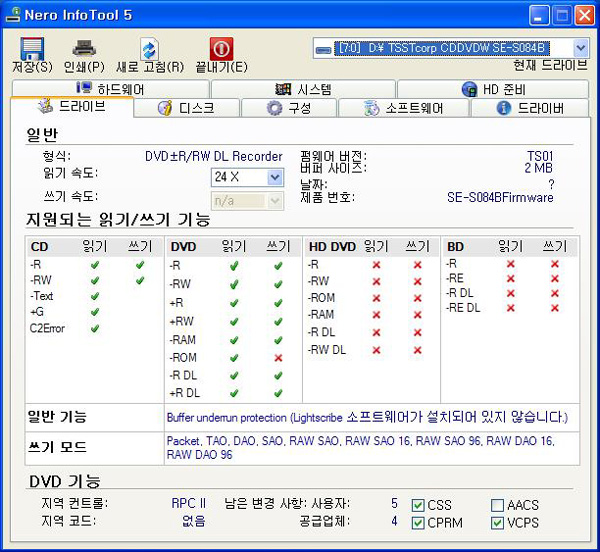Click the DVD -ROM write red cross
This screenshot has height=552, width=600.
point(278,358)
